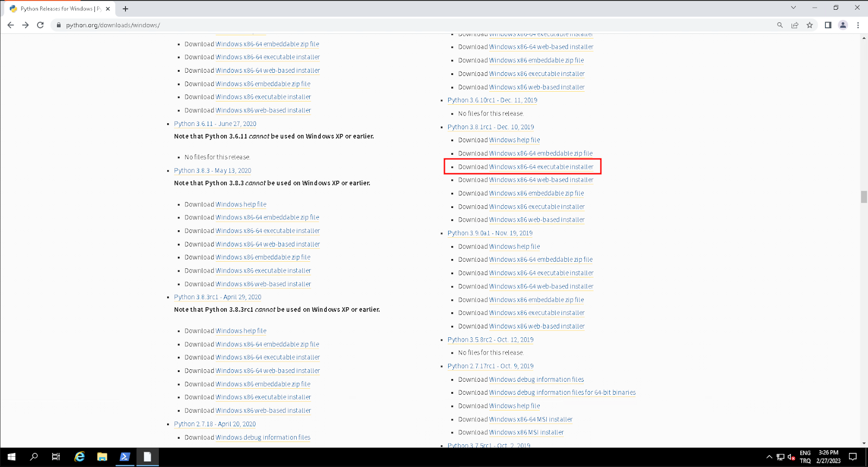The width and height of the screenshot is (868, 467).
Task: Reload the python.org page
Action: (x=40, y=25)
